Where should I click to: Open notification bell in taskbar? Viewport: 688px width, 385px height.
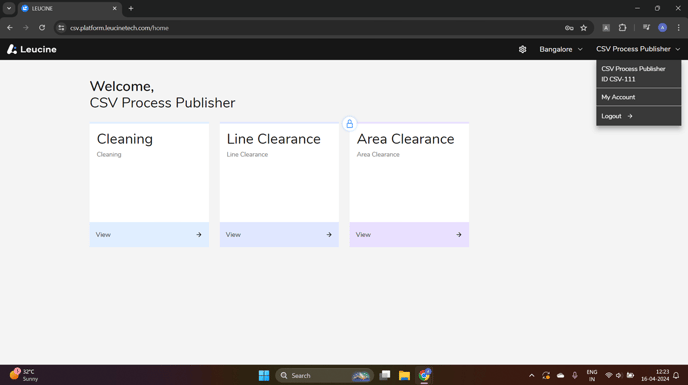click(676, 375)
